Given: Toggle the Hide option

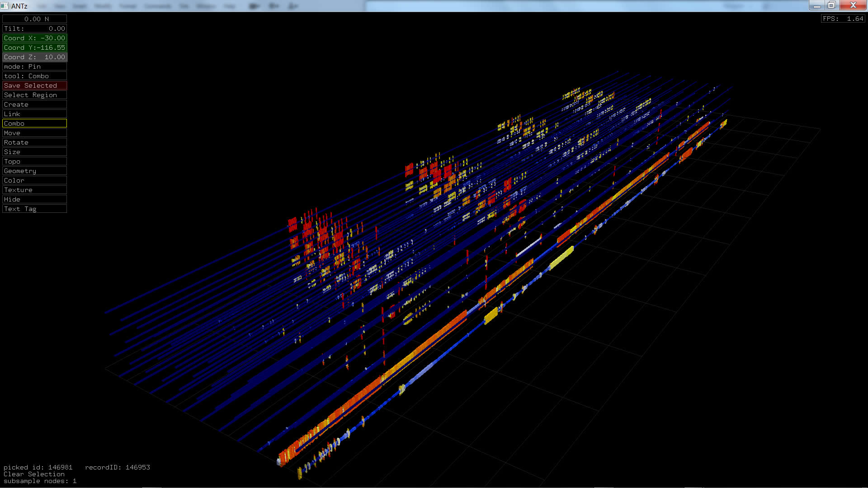Looking at the screenshot, I should 34,199.
